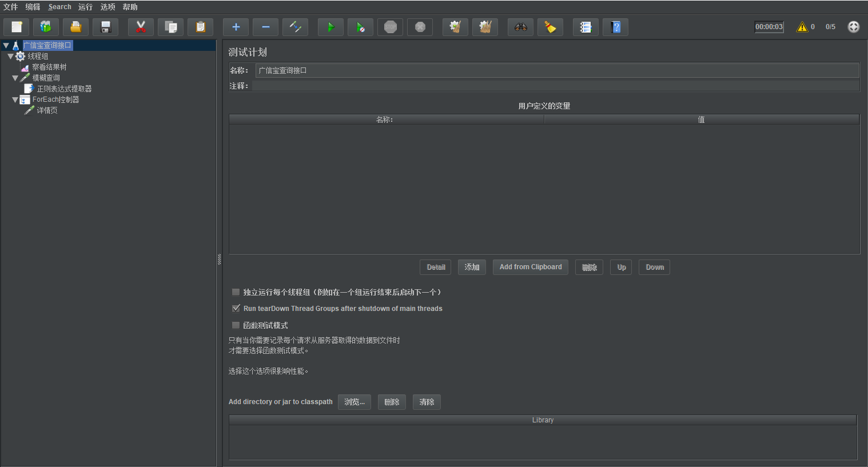Click the Open file folder icon
The width and height of the screenshot is (868, 467).
pyautogui.click(x=75, y=27)
